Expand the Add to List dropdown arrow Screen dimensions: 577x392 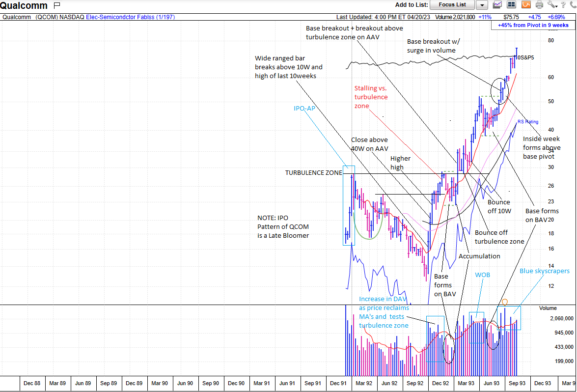[482, 5]
